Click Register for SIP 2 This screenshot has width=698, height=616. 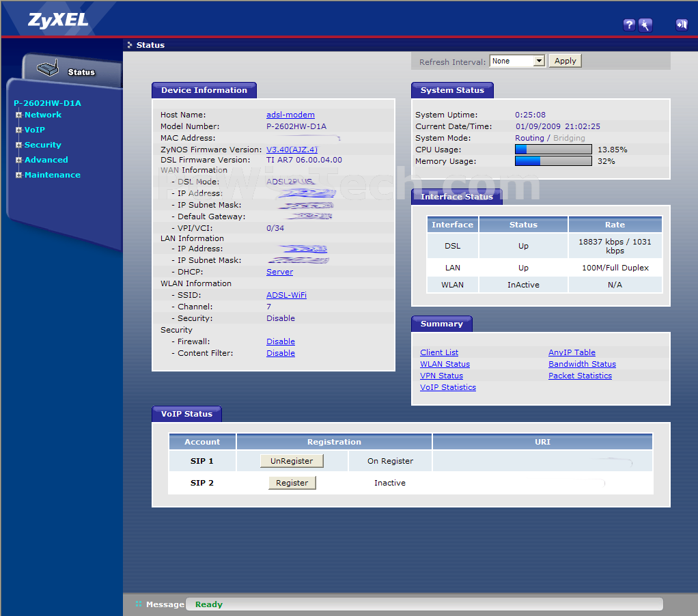coord(292,483)
